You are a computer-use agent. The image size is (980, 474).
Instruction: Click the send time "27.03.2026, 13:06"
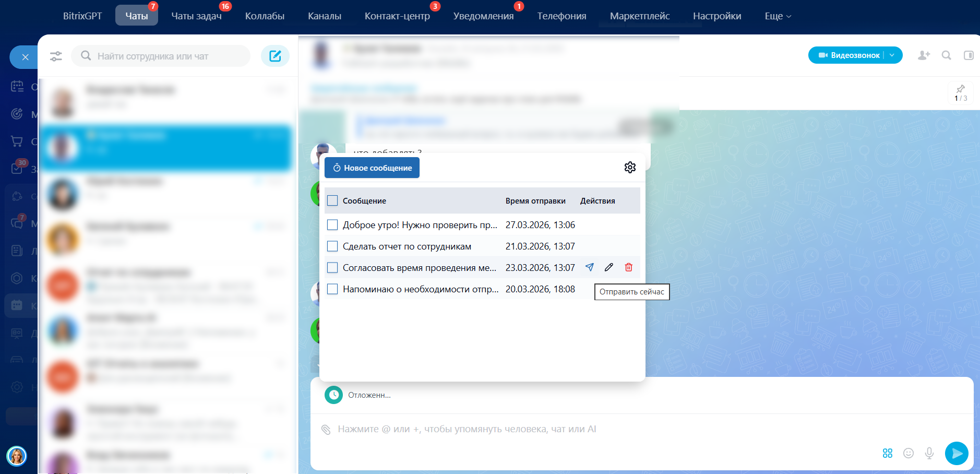pos(540,225)
